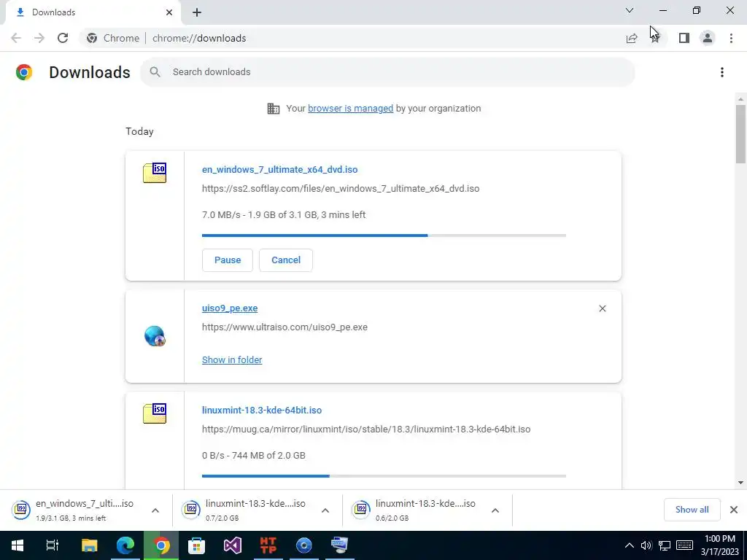Viewport: 747px width, 560px height.
Task: Click the softlay.com source URL text
Action: 341,189
